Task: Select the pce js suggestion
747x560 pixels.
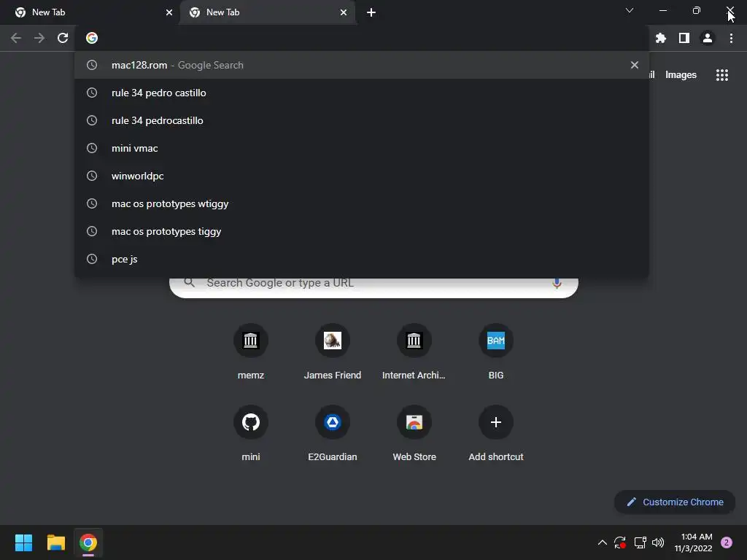Action: [362, 259]
